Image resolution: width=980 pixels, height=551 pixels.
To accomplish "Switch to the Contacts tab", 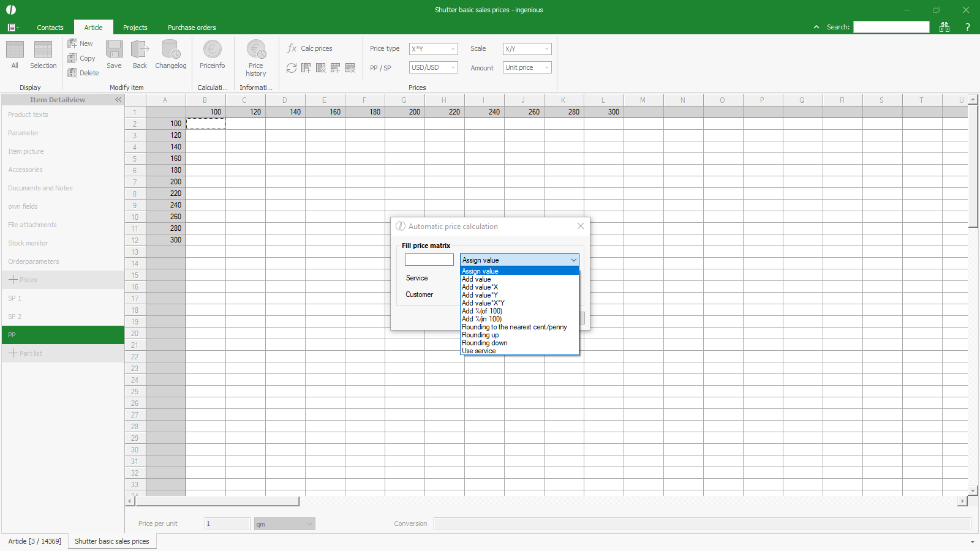I will pos(50,28).
